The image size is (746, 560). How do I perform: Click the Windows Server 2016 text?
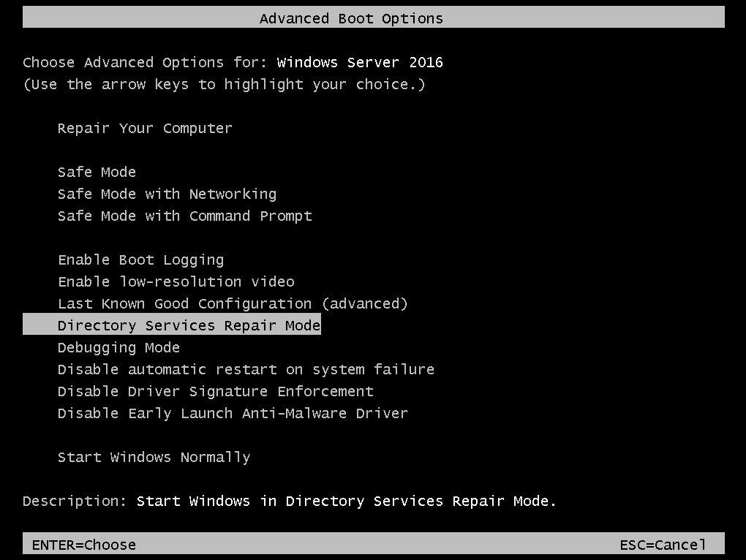tap(360, 63)
